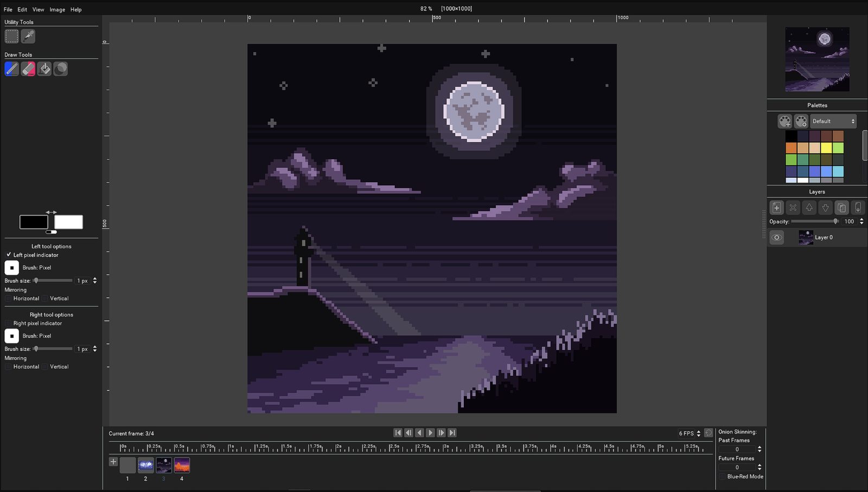Image resolution: width=868 pixels, height=492 pixels.
Task: Click the white right color swatch
Action: 68,222
